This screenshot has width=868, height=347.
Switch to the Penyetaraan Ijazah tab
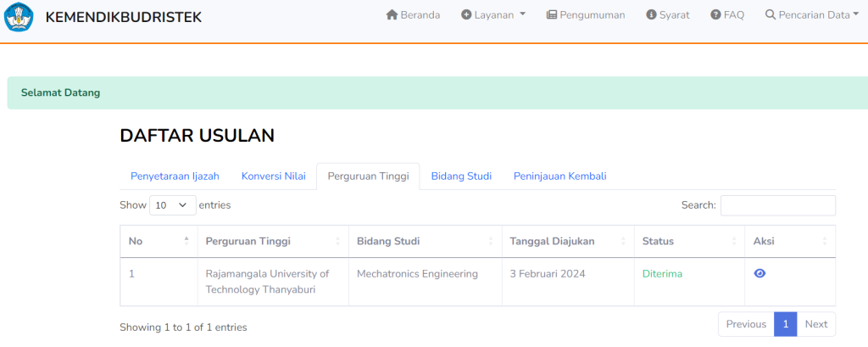[175, 176]
